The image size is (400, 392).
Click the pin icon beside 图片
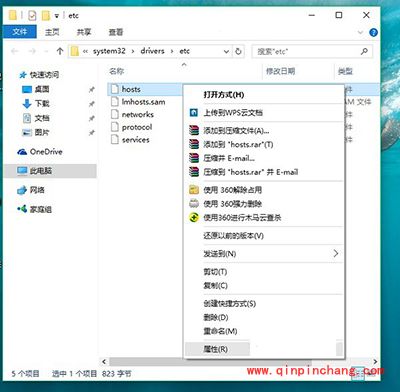coord(91,133)
